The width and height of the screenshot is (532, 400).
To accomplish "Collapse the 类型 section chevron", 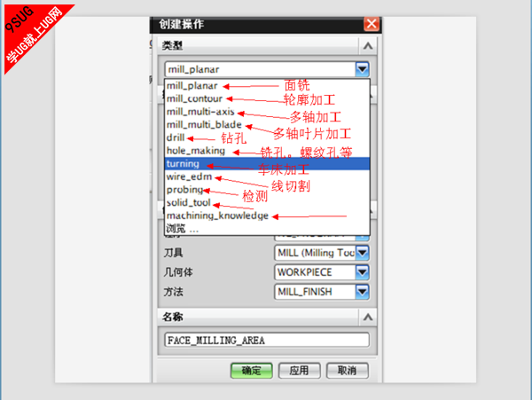I will (368, 45).
